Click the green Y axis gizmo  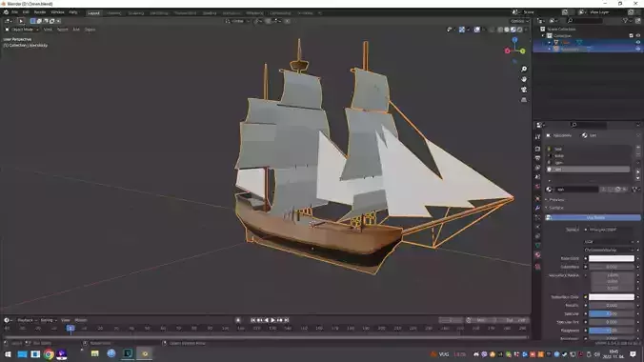point(522,50)
